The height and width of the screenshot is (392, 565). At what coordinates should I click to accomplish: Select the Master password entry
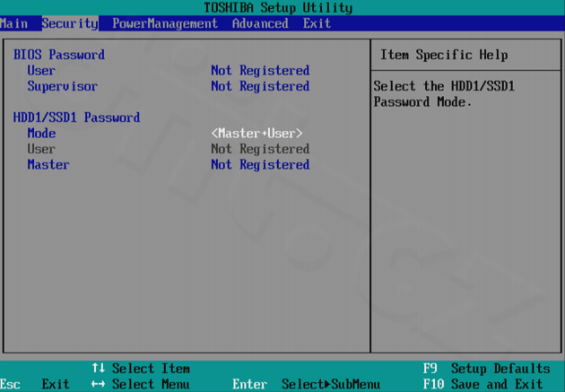coord(48,165)
